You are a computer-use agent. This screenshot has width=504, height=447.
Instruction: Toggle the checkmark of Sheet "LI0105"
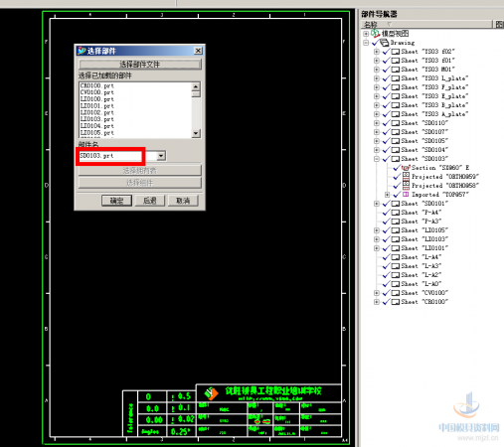[x=386, y=230]
